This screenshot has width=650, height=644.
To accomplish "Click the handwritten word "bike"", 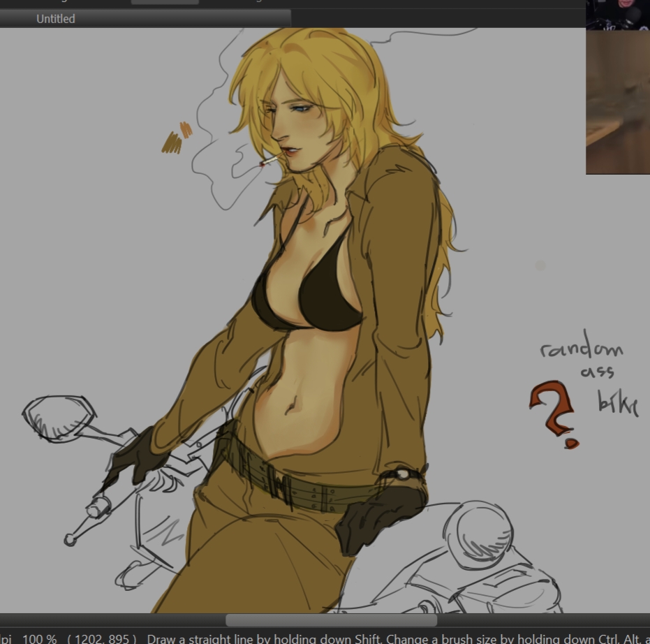I will [617, 403].
